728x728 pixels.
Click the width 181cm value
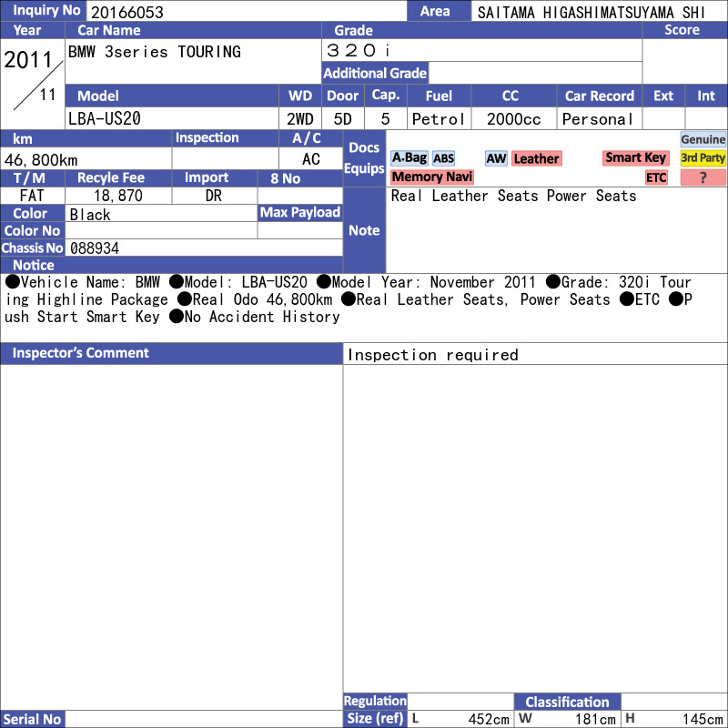coord(595,719)
